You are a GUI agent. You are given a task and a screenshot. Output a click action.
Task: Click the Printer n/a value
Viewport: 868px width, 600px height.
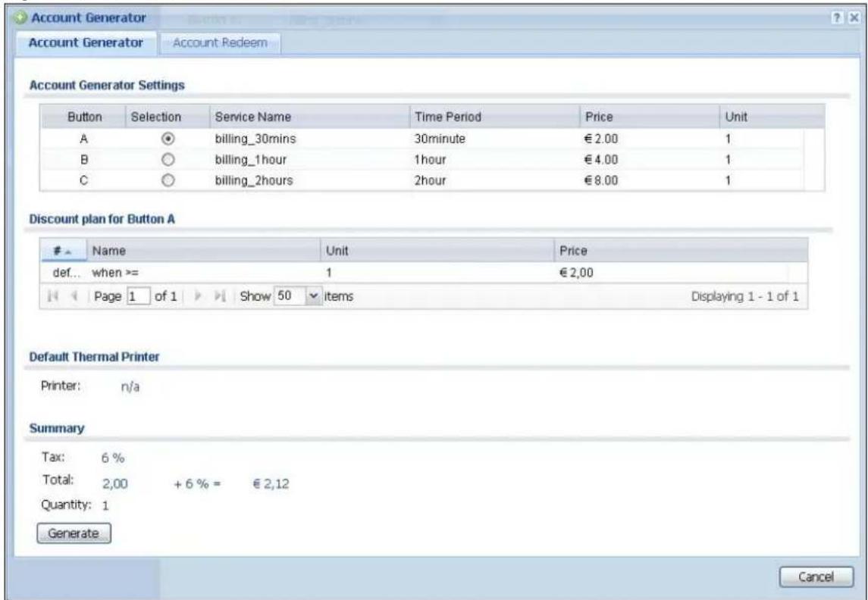(130, 387)
